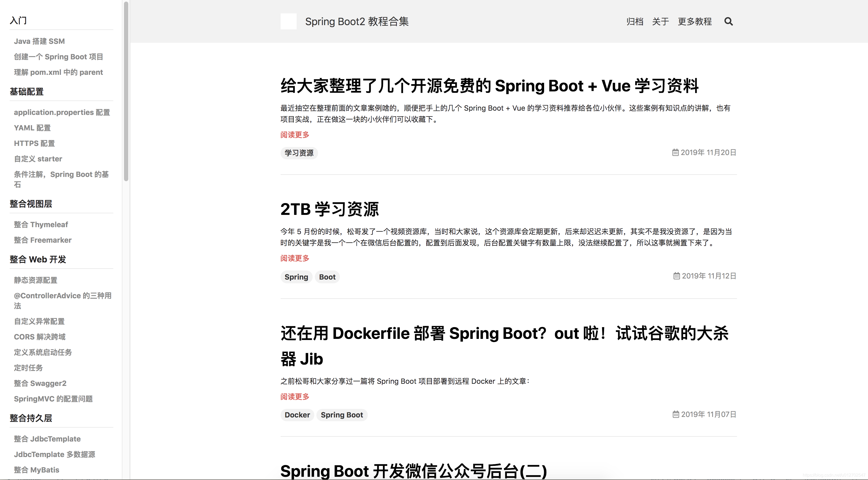The image size is (868, 480).
Task: Select the Spring Boot tag
Action: (x=342, y=415)
